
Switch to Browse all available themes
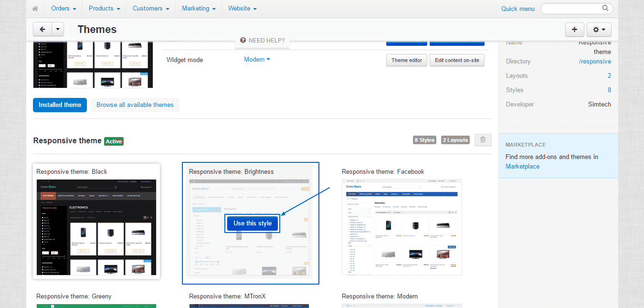tap(135, 105)
